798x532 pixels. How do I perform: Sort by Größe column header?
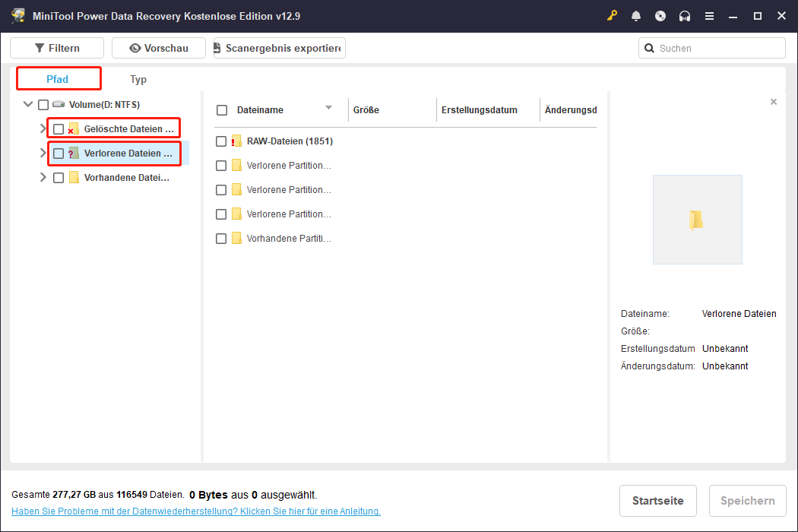366,110
